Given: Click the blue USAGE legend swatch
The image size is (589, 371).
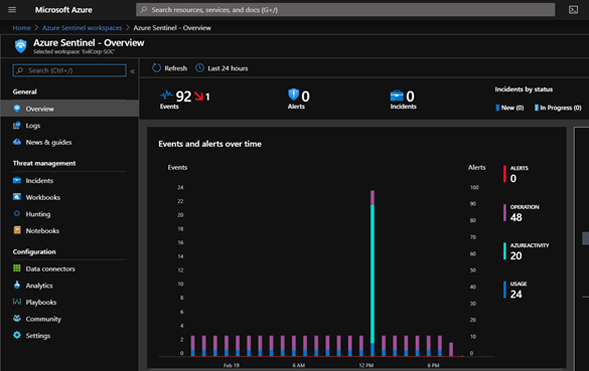Looking at the screenshot, I should coord(504,290).
